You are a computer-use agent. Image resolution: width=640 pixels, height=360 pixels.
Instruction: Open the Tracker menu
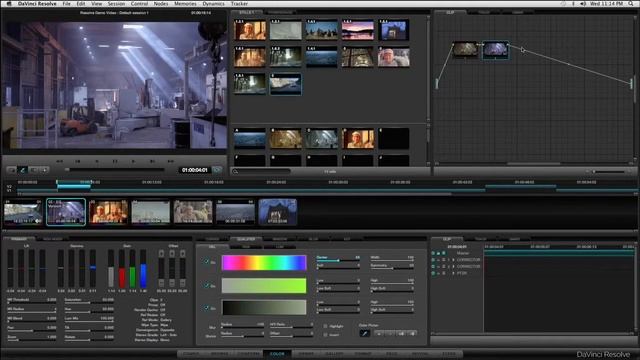click(x=239, y=4)
